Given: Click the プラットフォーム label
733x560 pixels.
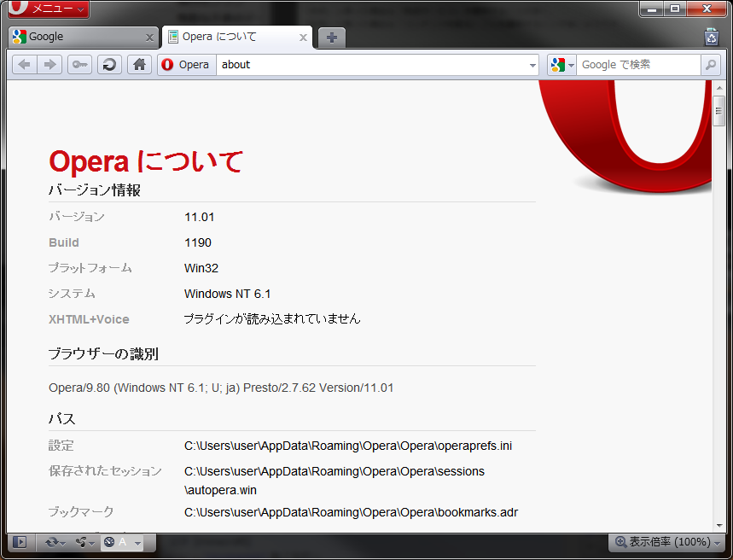Looking at the screenshot, I should [90, 268].
